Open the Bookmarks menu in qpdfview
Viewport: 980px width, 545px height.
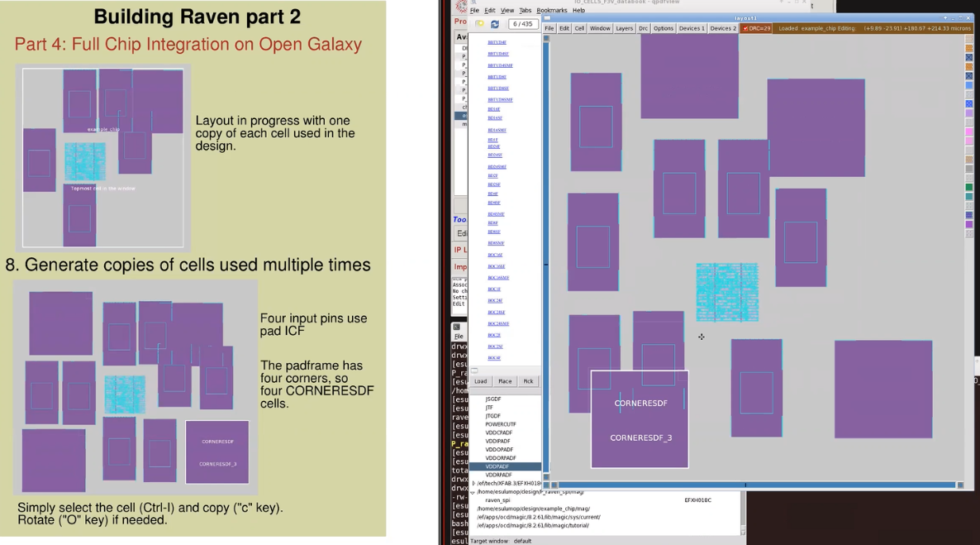[x=551, y=11]
